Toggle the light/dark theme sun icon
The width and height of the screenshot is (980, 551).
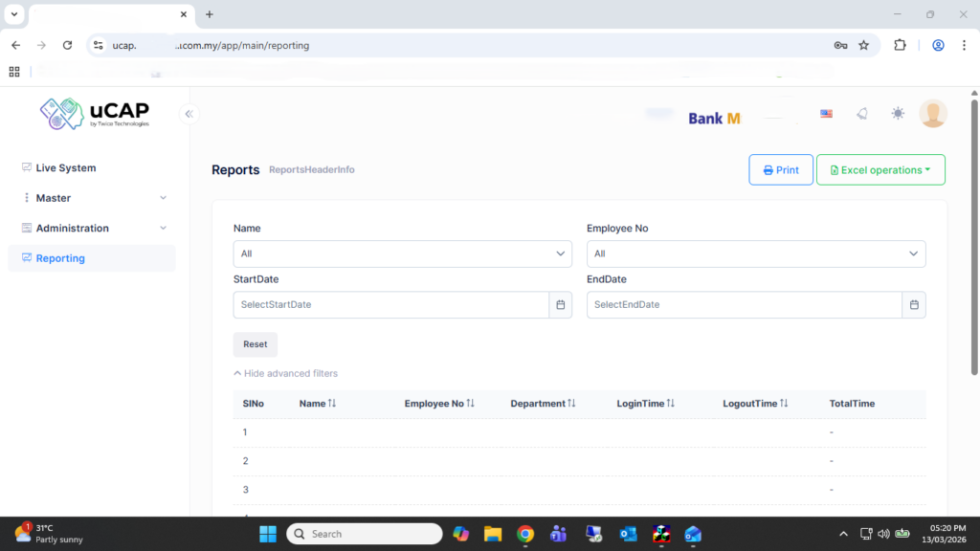(x=897, y=114)
